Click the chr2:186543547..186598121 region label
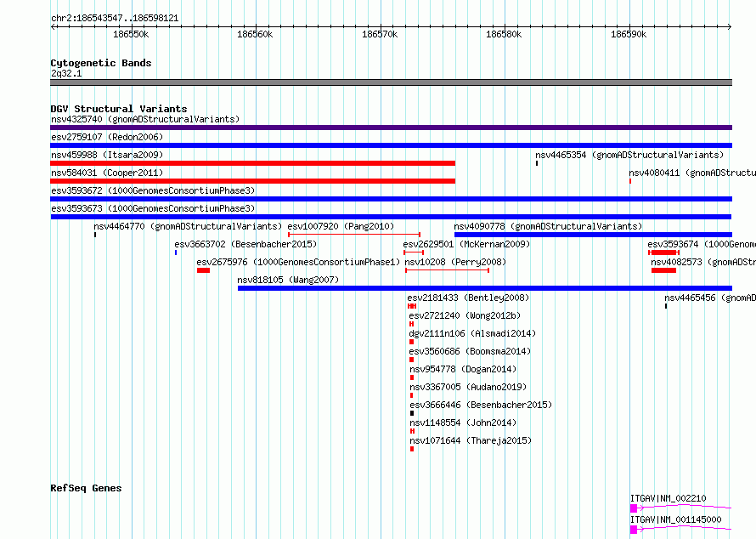The image size is (756, 539). coord(115,19)
